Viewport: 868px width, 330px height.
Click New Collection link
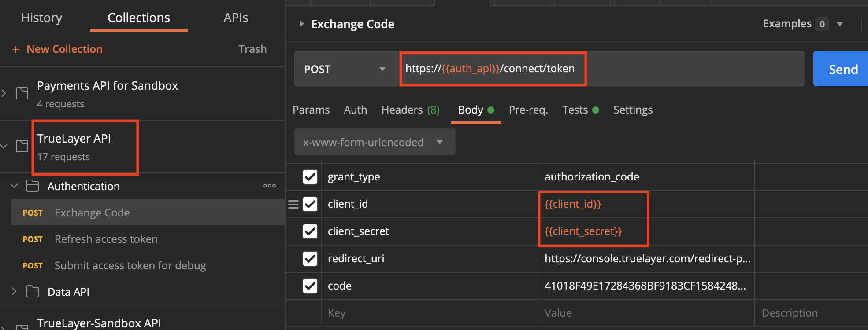(64, 49)
